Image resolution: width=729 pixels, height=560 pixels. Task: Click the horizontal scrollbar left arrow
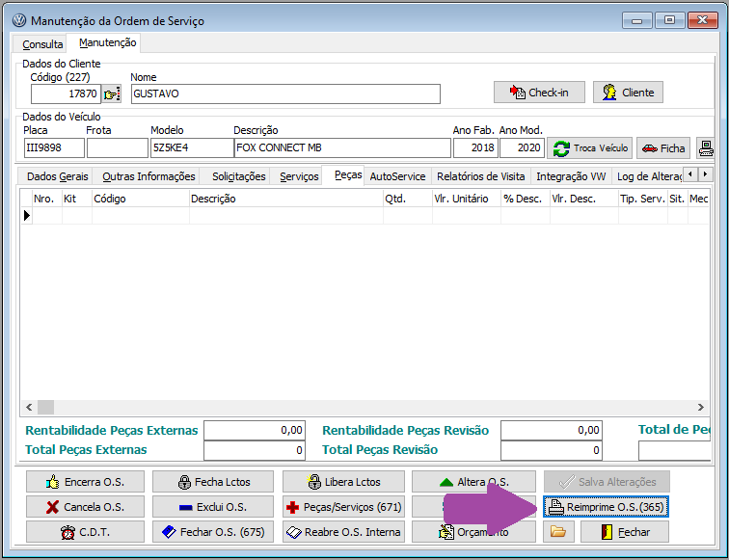click(x=29, y=408)
